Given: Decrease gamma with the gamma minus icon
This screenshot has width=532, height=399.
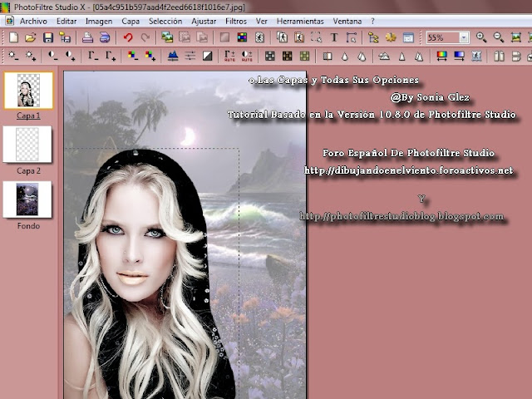Looking at the screenshot, I should click(93, 56).
